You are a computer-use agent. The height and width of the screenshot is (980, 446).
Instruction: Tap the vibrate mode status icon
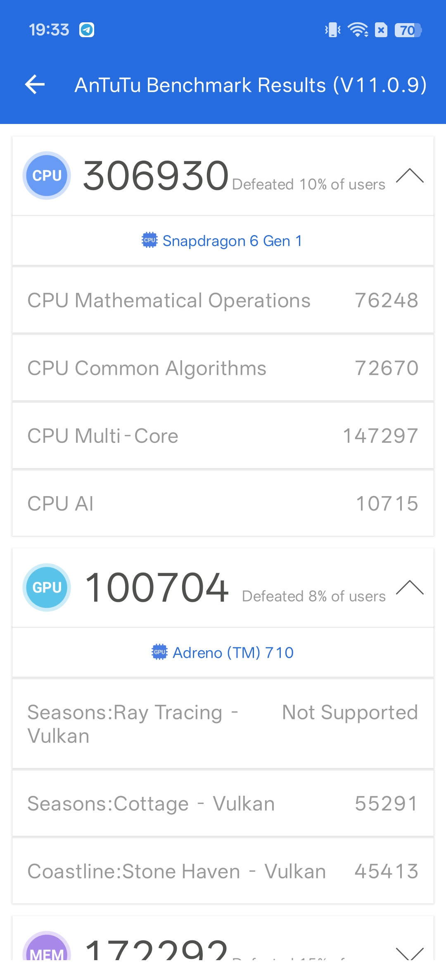[332, 30]
